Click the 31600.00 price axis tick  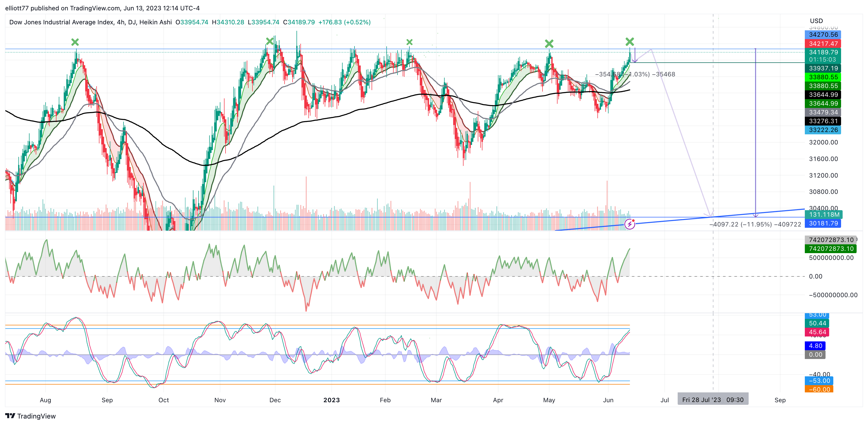pos(823,159)
